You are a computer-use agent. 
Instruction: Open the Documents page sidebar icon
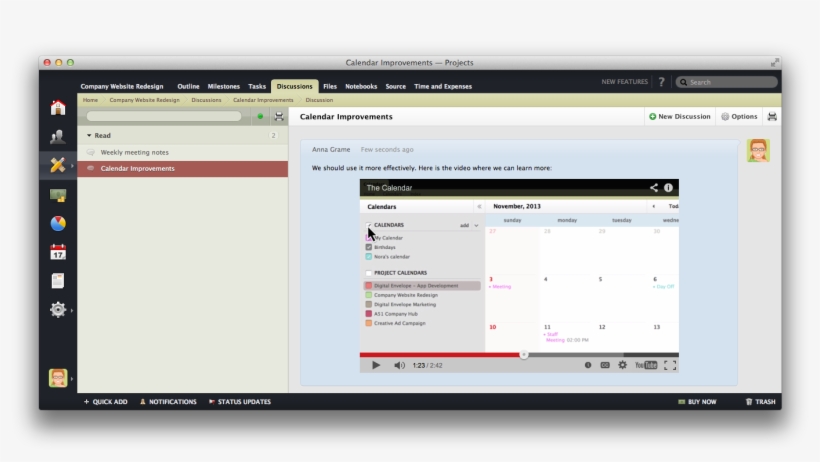tap(58, 281)
